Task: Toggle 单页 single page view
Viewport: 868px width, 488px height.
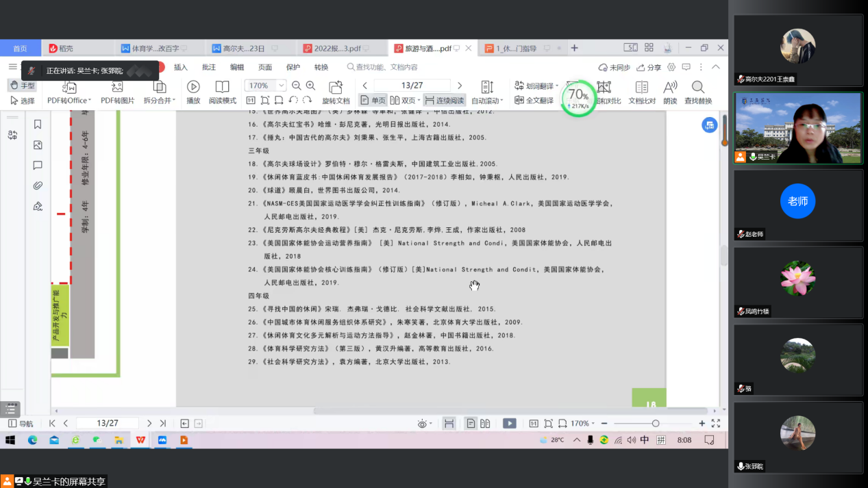Action: 373,101
